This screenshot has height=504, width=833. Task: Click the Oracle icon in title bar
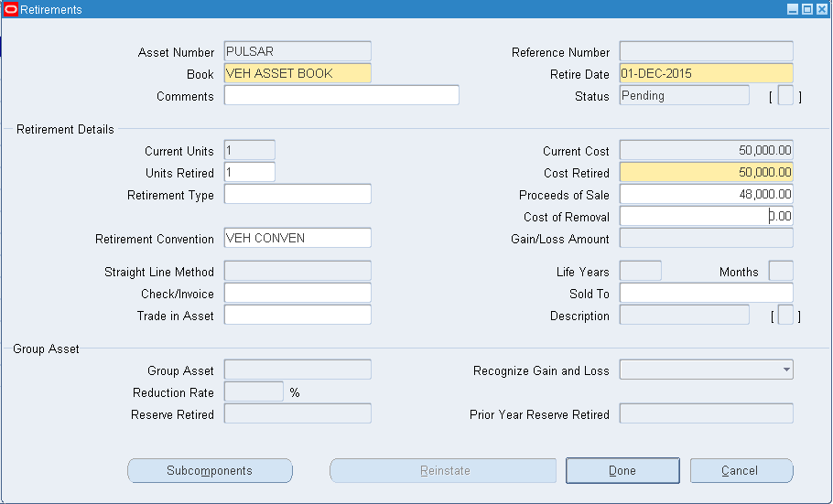(x=11, y=9)
